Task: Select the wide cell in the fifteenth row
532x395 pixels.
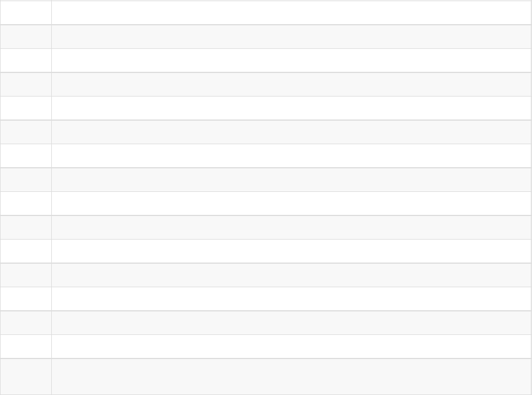Action: tap(291, 346)
